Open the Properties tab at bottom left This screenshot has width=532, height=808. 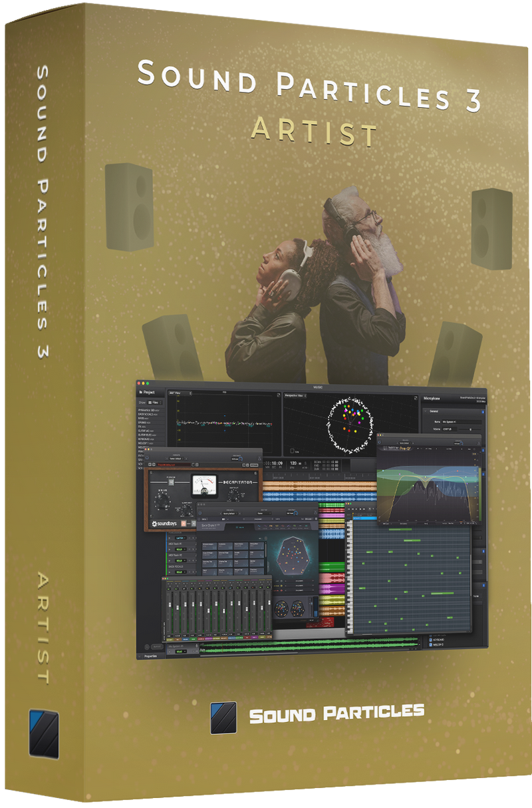[x=150, y=656]
